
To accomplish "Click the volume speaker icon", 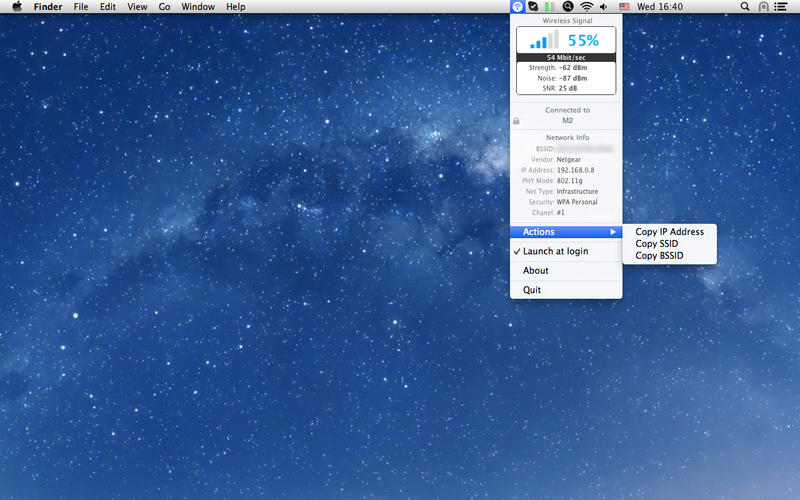I will [603, 7].
